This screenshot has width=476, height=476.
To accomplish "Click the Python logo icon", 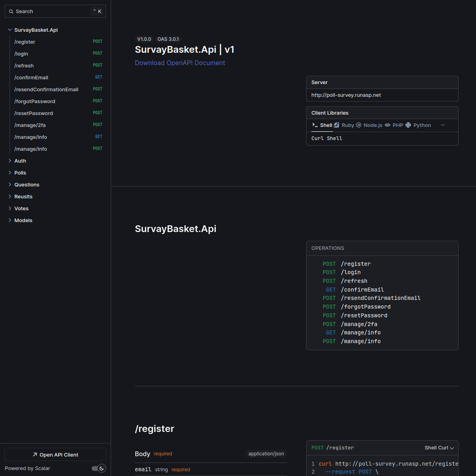I will tap(408, 125).
